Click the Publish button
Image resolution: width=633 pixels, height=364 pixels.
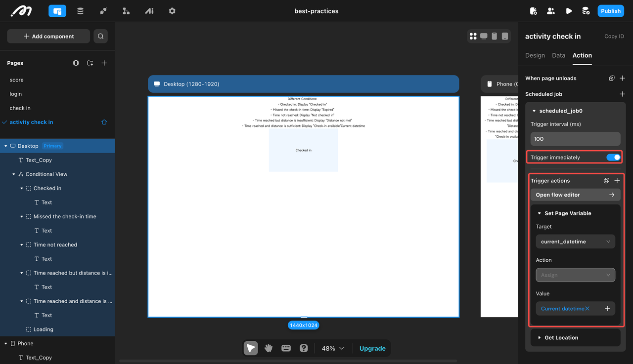tap(611, 11)
